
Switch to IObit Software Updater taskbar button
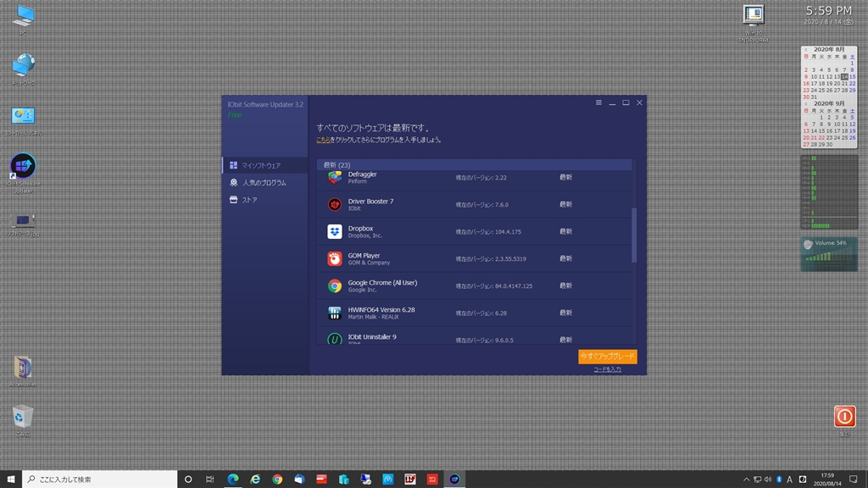pos(454,480)
